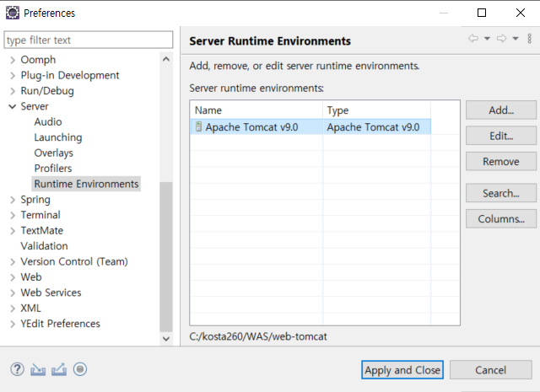Viewport: 540px width, 392px height.
Task: Click the Remove button
Action: 501,161
